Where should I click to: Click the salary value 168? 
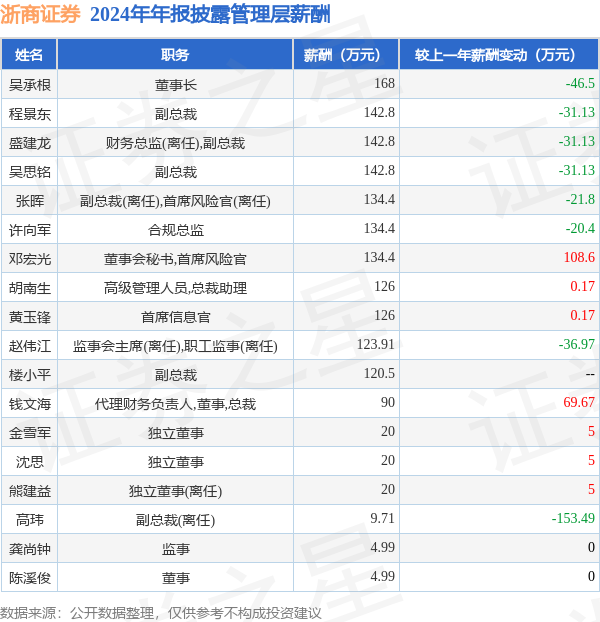(384, 83)
